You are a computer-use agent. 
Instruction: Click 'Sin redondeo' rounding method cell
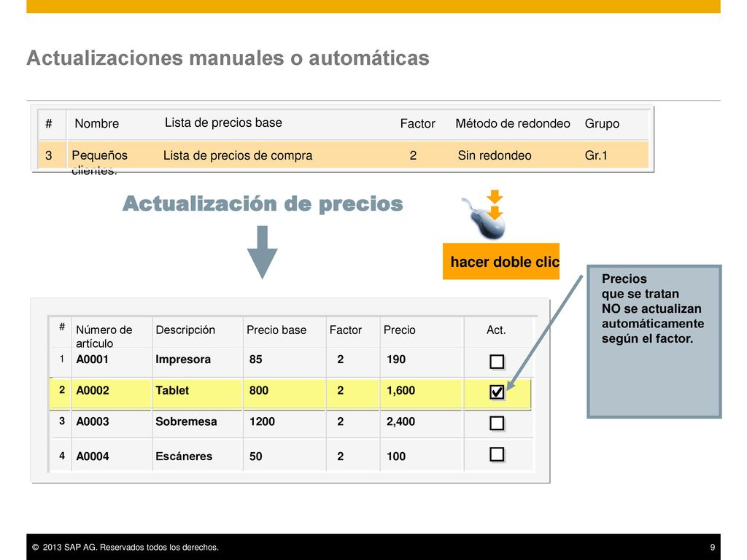[495, 155]
